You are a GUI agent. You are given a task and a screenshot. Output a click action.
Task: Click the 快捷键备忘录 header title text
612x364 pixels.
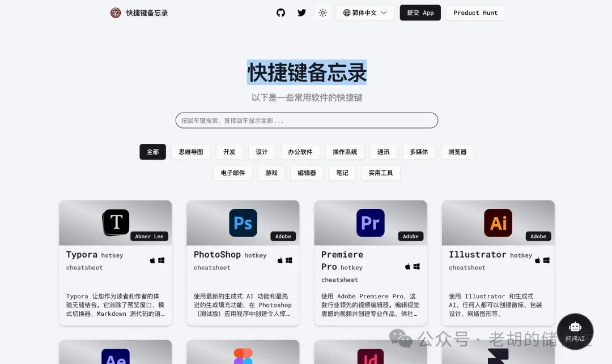[147, 13]
